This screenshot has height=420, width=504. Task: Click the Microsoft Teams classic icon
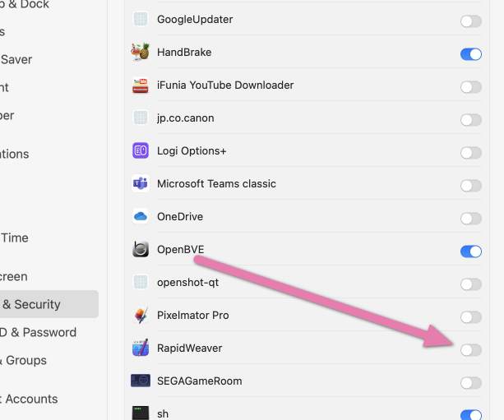pos(141,184)
